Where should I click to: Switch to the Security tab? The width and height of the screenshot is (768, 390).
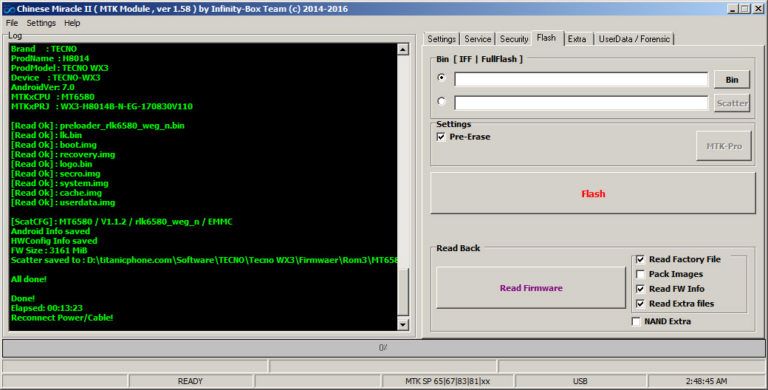point(514,39)
